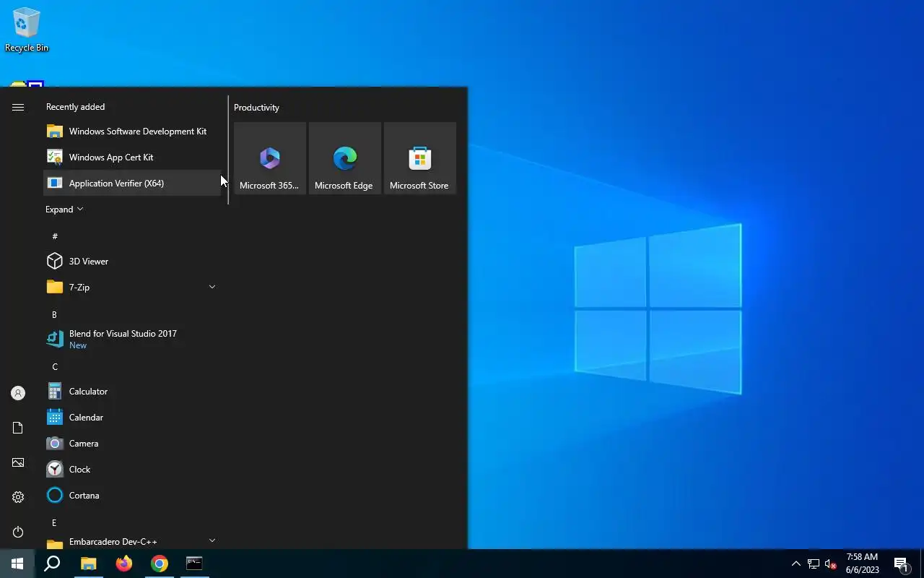Click the Productivity group title

256,108
